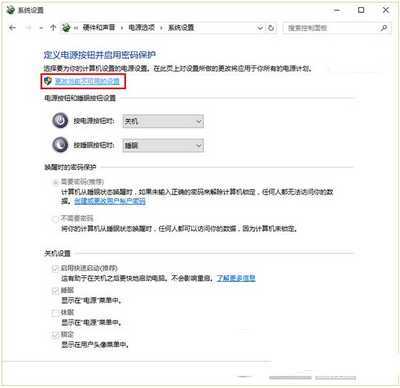
Task: Click the power button icon
Action: (60, 121)
